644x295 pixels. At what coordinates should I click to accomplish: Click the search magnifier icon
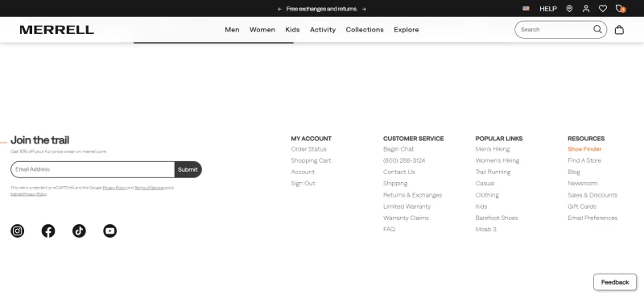tap(597, 29)
